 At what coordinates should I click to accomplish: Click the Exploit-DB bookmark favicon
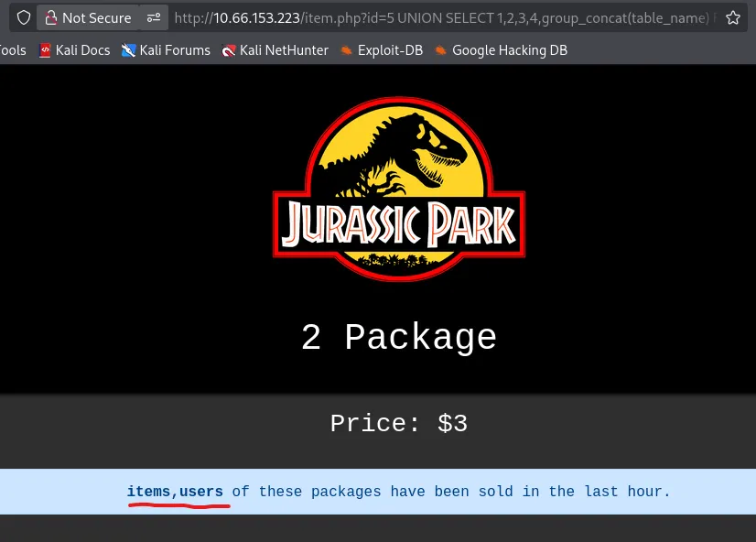[x=347, y=50]
